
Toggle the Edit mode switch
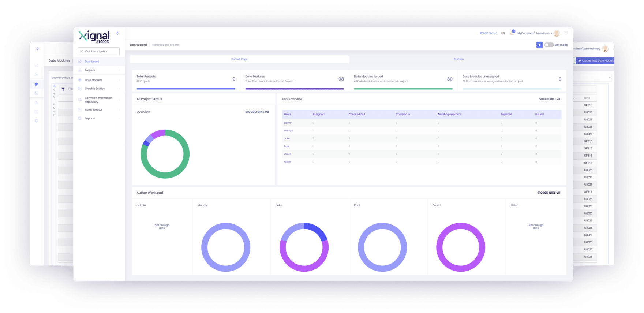coord(548,45)
